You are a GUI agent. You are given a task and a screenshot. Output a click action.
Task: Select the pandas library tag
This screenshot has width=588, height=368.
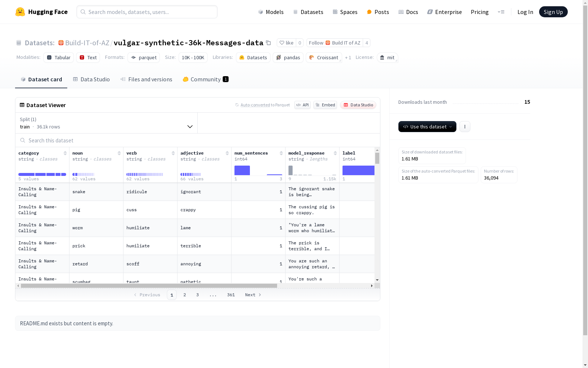tap(288, 57)
